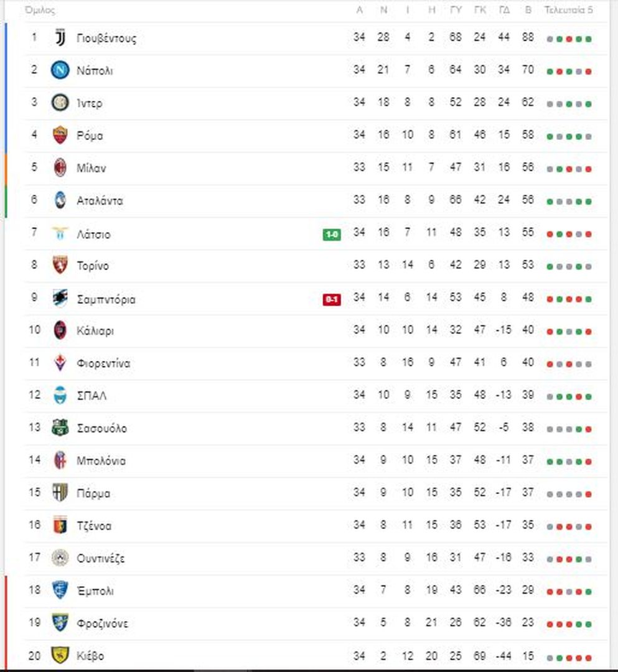Open the Λάτσιο team name link
The height and width of the screenshot is (672, 618).
tap(93, 235)
